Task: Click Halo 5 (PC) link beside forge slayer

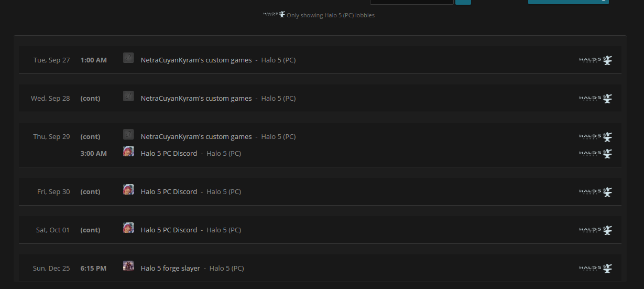Action: point(226,269)
